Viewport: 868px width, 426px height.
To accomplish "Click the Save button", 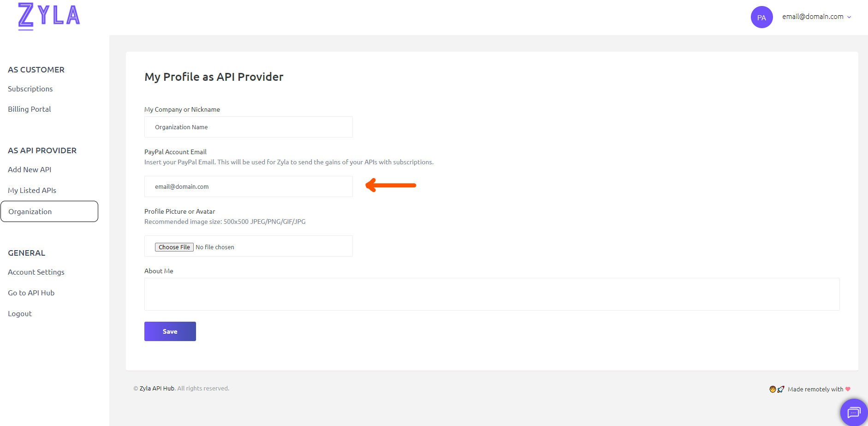I will click(x=170, y=331).
